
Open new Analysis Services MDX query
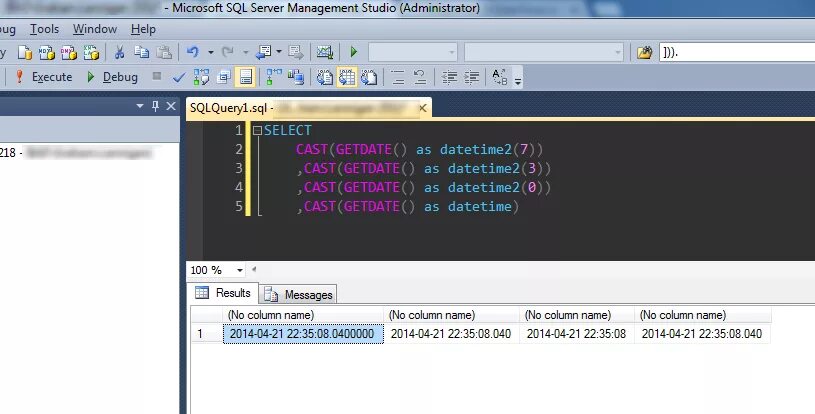pyautogui.click(x=46, y=52)
